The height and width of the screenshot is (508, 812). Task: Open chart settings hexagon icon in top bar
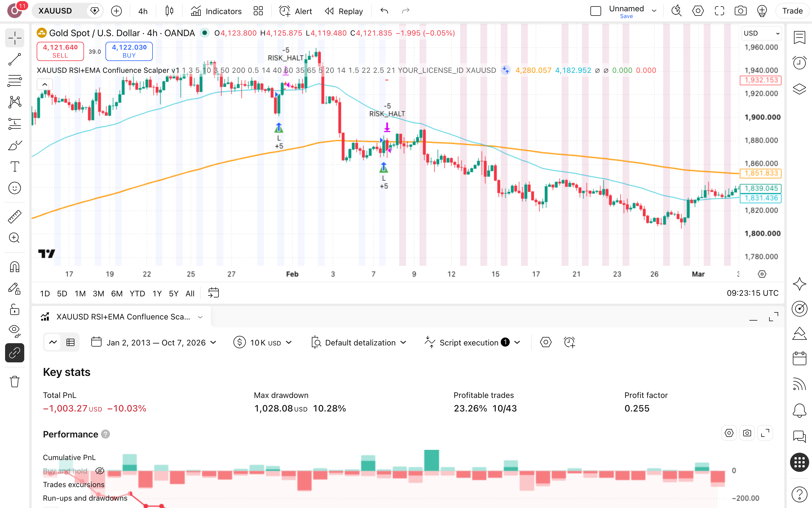click(x=698, y=11)
